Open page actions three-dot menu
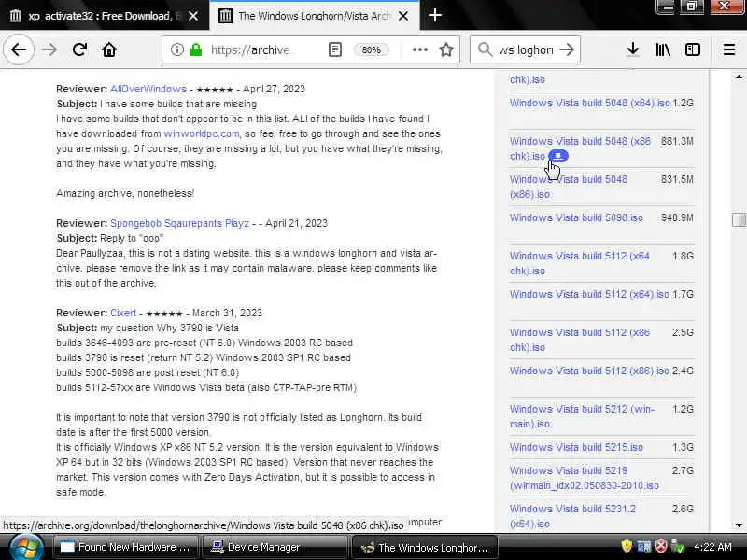This screenshot has width=747, height=560. pos(419,49)
